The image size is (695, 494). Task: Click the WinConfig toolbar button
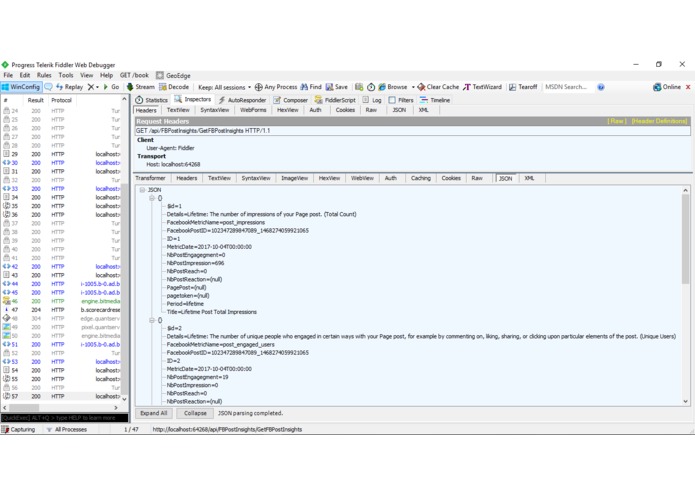[x=21, y=87]
